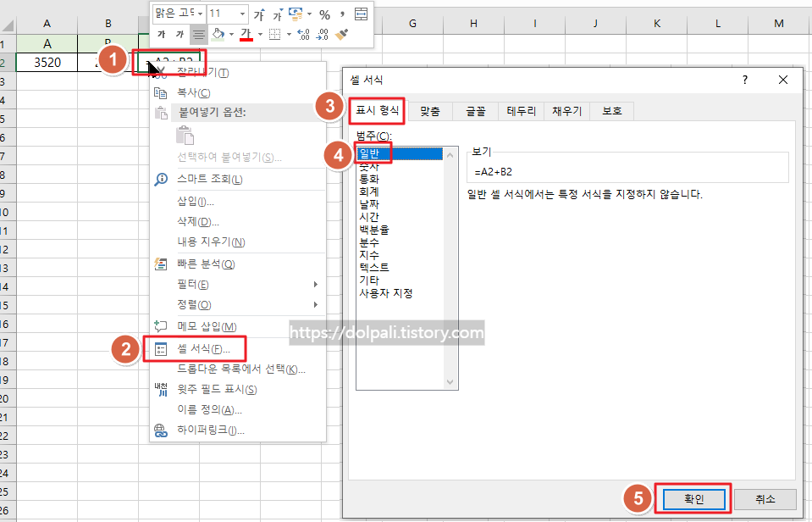Screen dimensions: 812x522
Task: Click the Increase Decimal icon
Action: point(302,33)
